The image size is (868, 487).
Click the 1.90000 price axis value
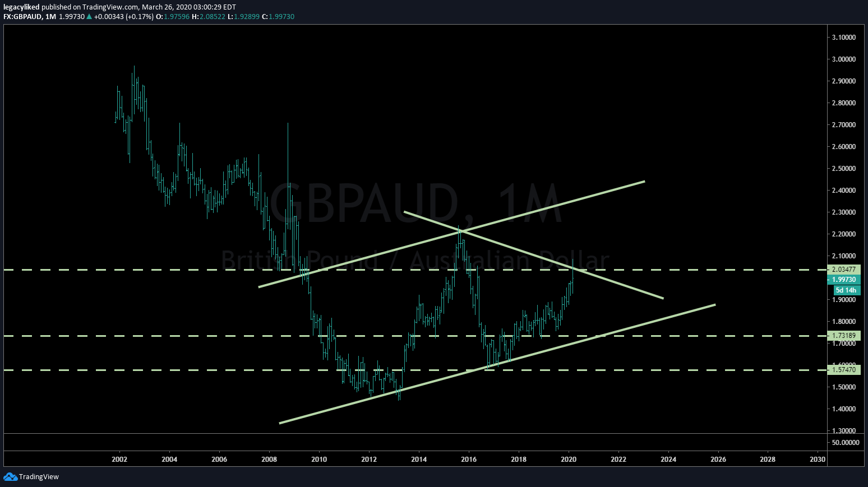844,300
